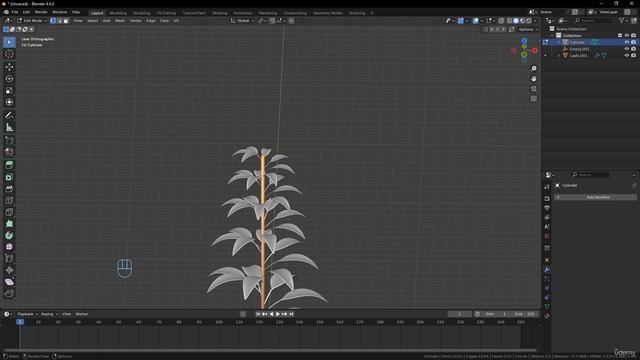
Task: Select the Select Box tool
Action: [x=9, y=42]
